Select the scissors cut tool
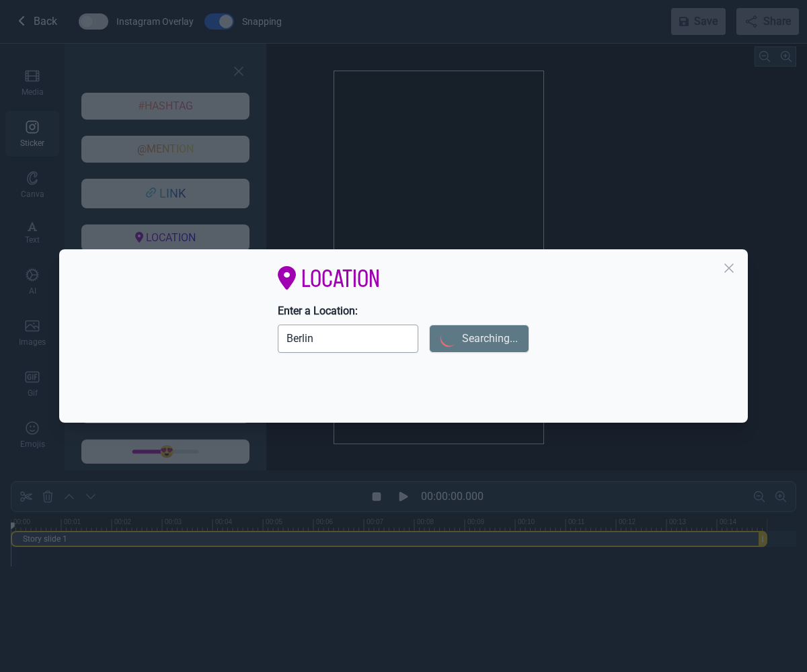The image size is (807, 672). click(x=26, y=496)
